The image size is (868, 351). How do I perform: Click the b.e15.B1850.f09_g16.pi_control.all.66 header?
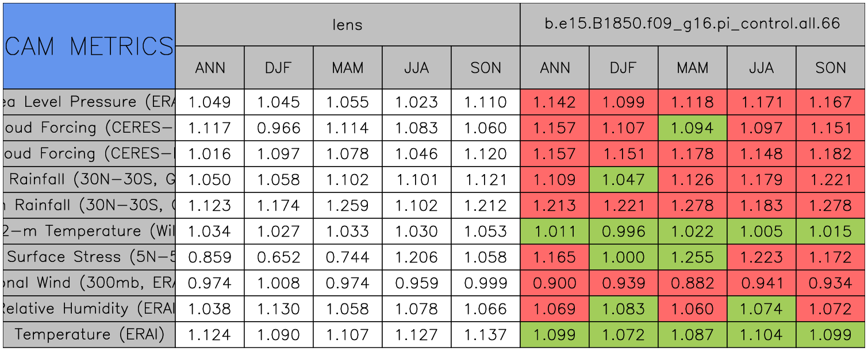(692, 25)
